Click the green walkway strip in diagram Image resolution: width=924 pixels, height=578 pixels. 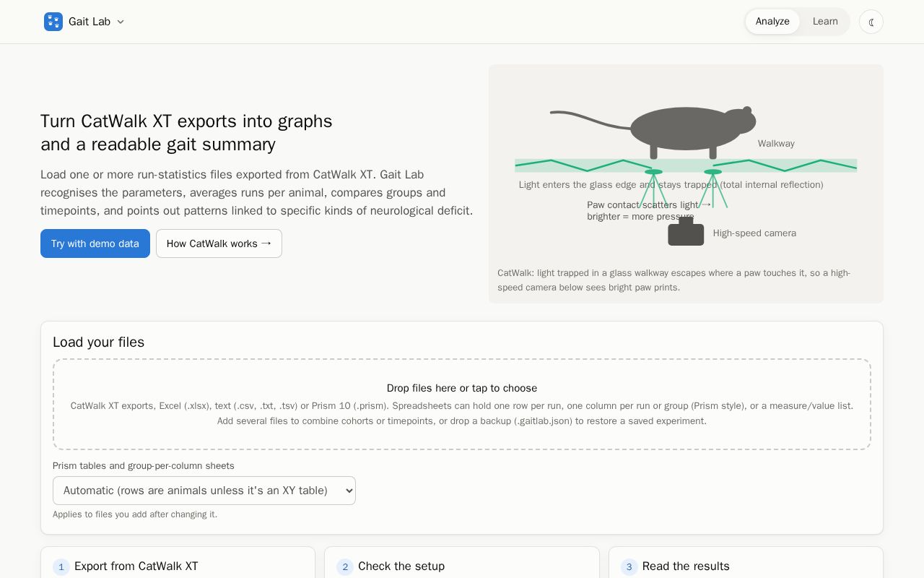[686, 165]
